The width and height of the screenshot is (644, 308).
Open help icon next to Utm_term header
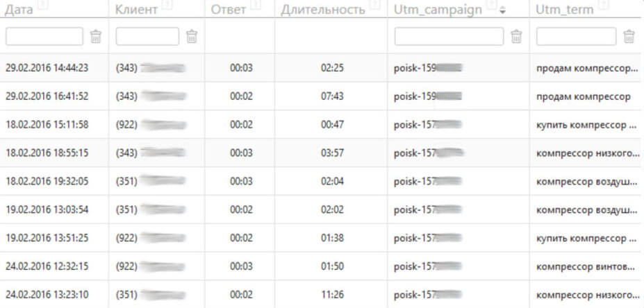tap(604, 5)
